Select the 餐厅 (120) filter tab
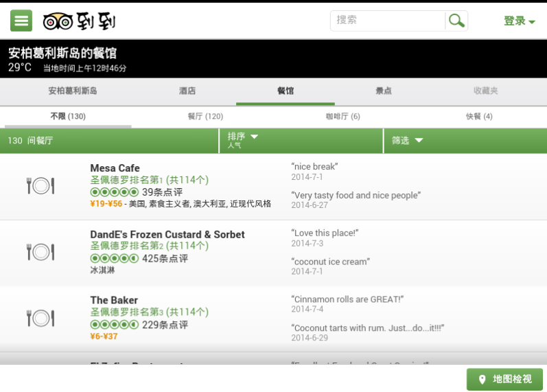This screenshot has height=392, width=547. 205,117
